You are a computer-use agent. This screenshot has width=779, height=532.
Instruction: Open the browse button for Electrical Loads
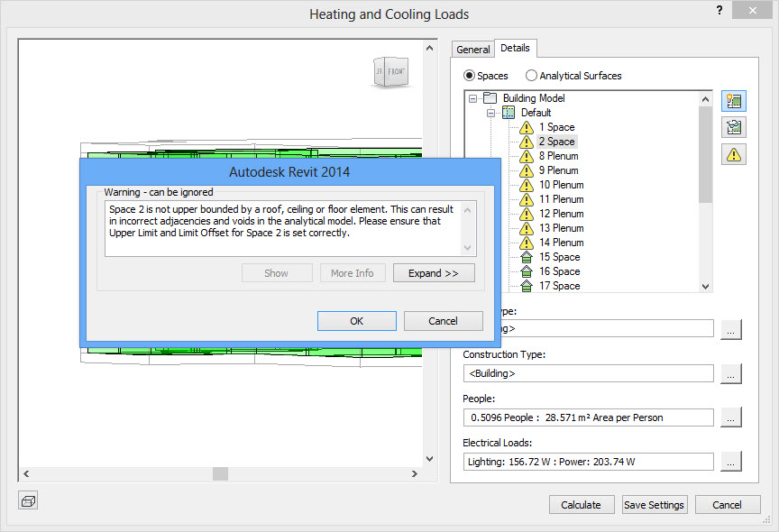point(730,462)
